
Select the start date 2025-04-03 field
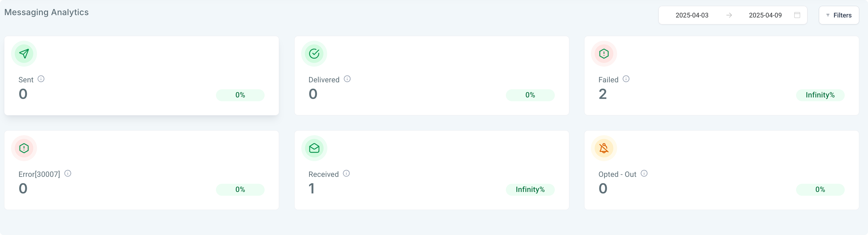tap(692, 15)
